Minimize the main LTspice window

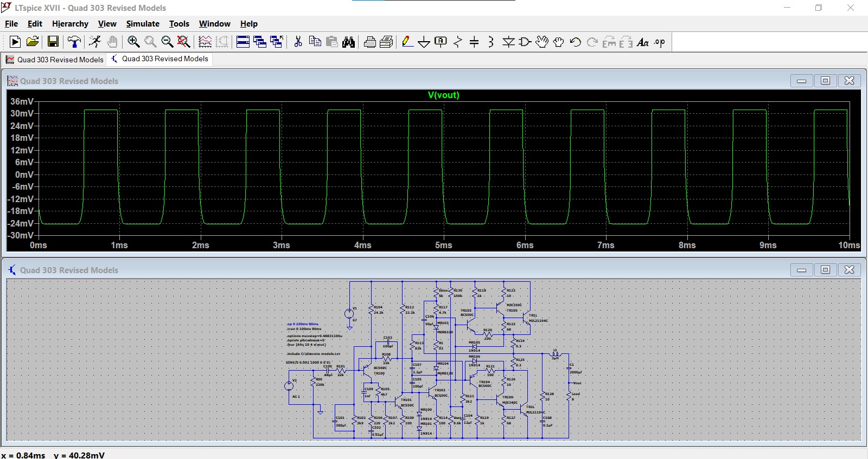pos(787,8)
